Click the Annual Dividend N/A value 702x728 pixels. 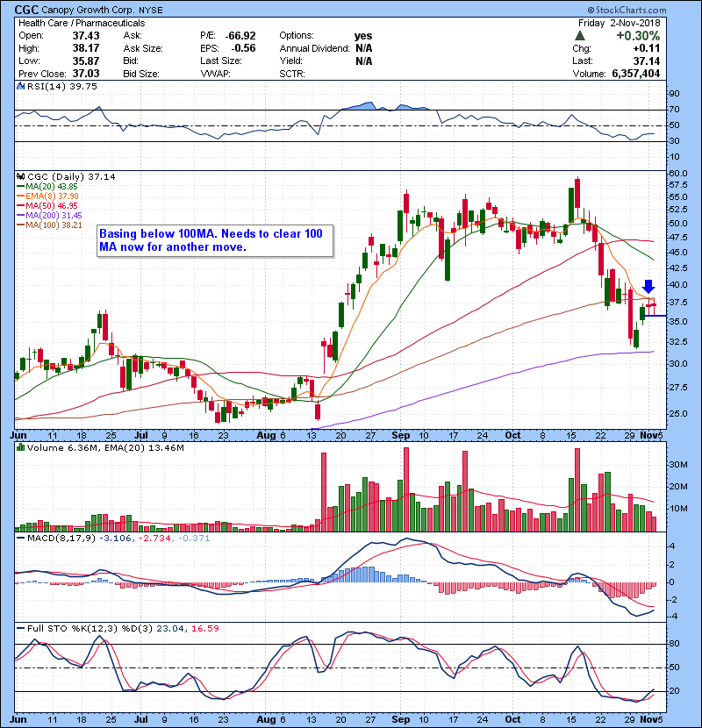click(364, 48)
